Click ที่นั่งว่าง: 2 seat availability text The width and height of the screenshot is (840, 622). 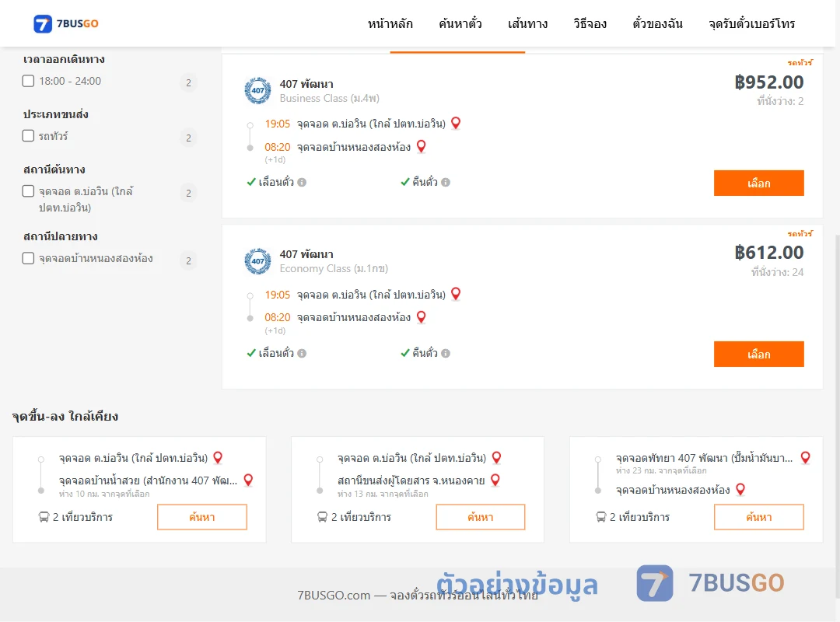click(x=780, y=101)
